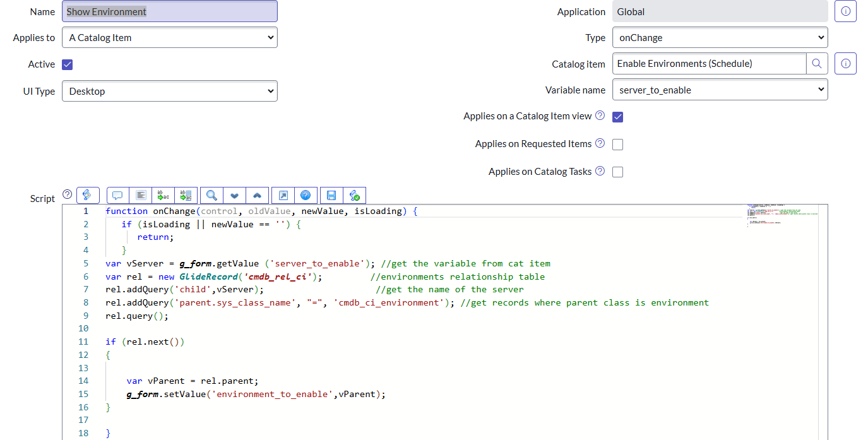Viewport: 868px width, 440px height.
Task: Open the Type dropdown showing onChange
Action: pos(720,38)
